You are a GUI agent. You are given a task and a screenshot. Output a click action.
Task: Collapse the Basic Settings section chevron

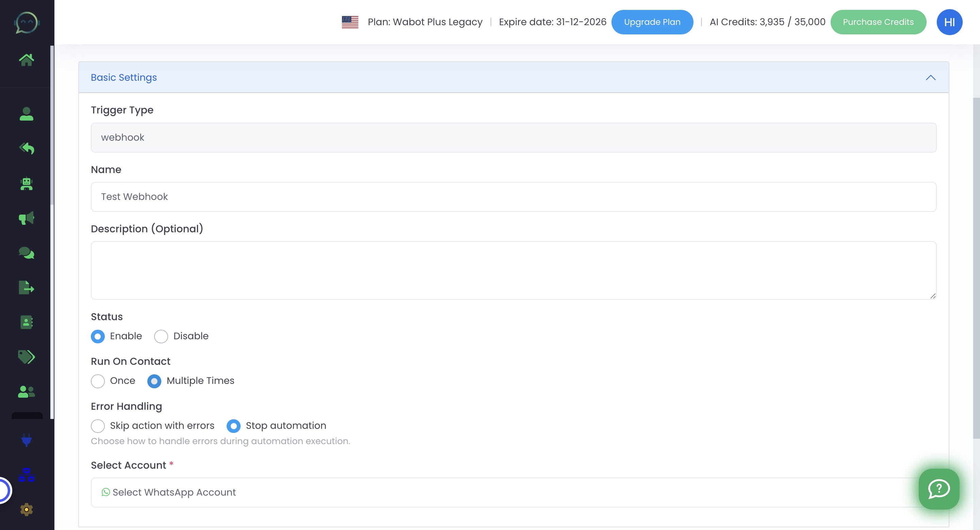point(930,78)
